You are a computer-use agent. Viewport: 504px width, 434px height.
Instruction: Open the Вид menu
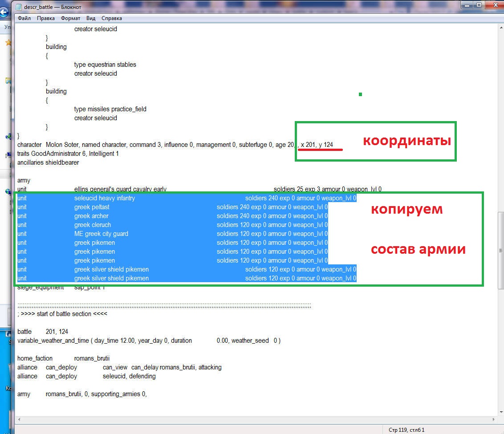click(91, 18)
